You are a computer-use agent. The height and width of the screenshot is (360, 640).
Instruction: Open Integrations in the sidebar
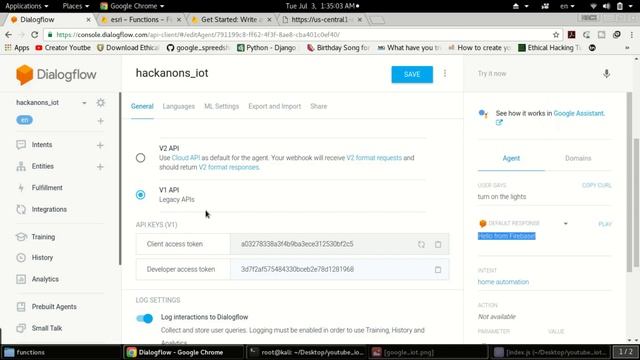tap(49, 209)
